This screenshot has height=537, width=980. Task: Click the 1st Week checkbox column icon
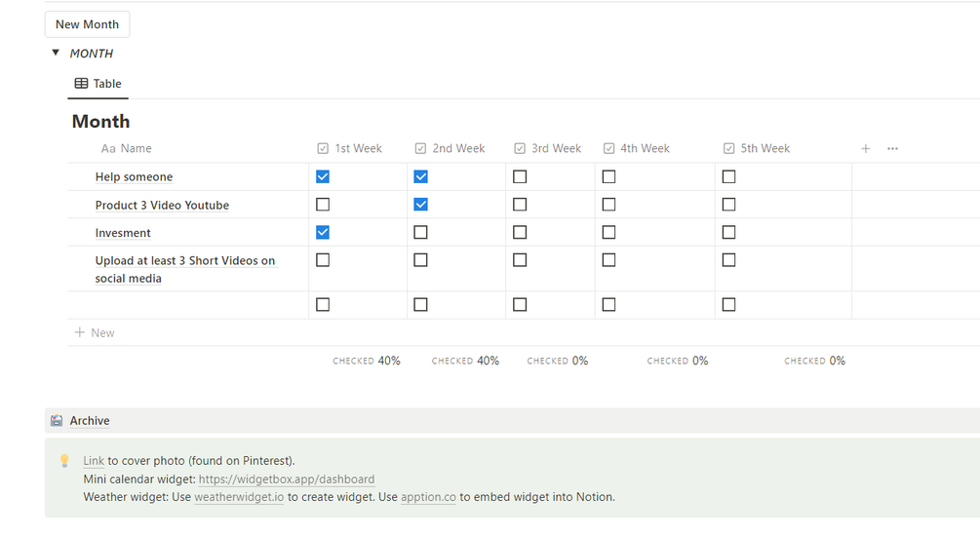pyautogui.click(x=323, y=149)
